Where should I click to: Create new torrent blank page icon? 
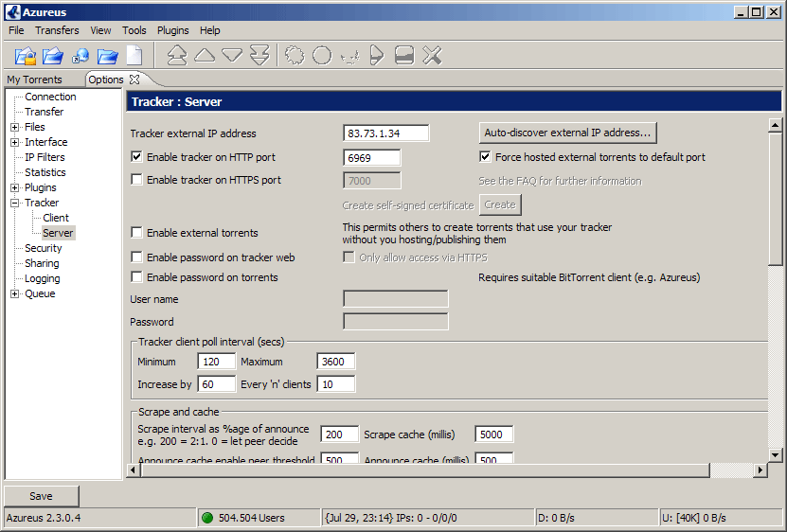coord(134,55)
